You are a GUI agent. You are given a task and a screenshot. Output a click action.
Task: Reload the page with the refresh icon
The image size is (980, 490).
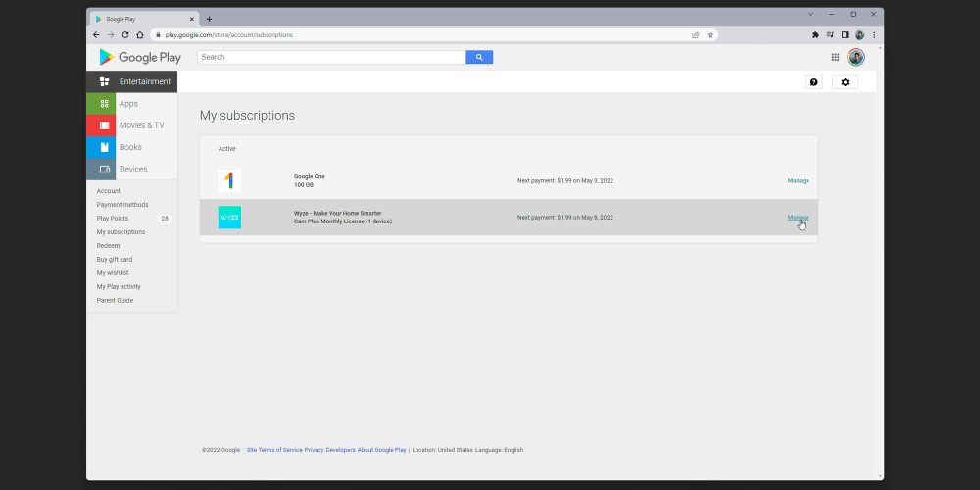tap(125, 35)
